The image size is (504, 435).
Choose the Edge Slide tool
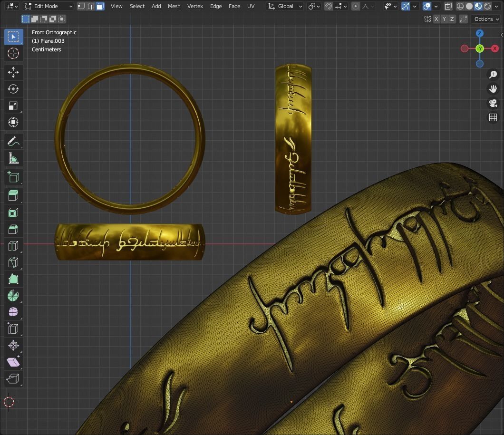pos(13,329)
